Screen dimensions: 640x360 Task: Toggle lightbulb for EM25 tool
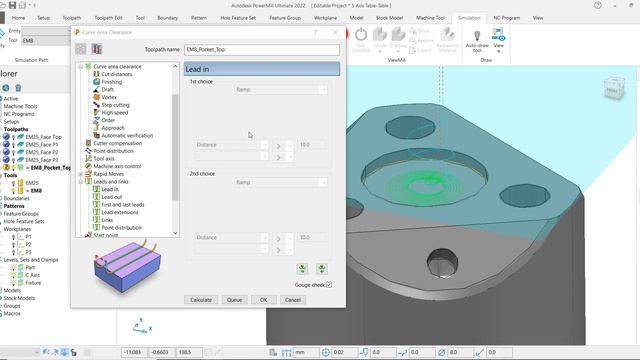13,183
